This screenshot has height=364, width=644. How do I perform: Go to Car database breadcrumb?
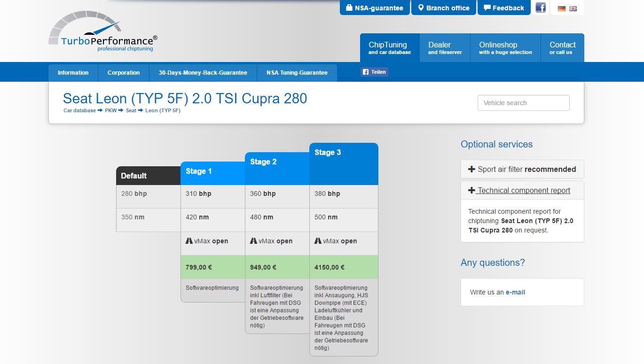[79, 111]
